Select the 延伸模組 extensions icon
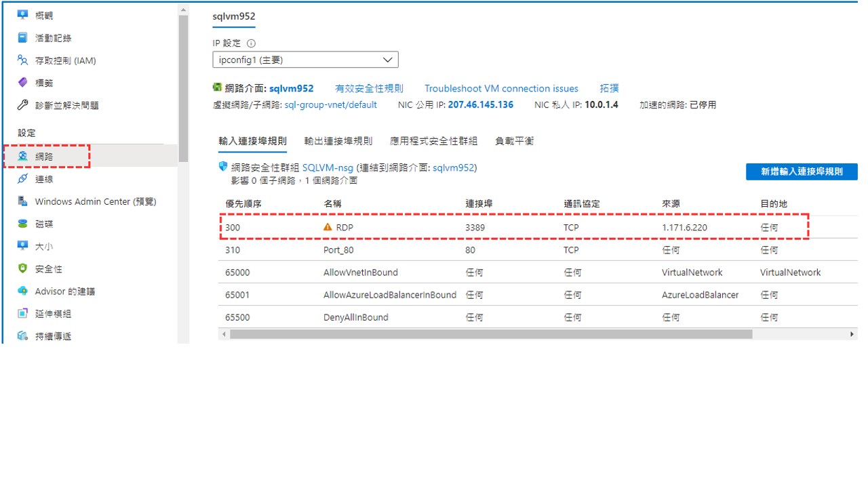 pos(23,314)
